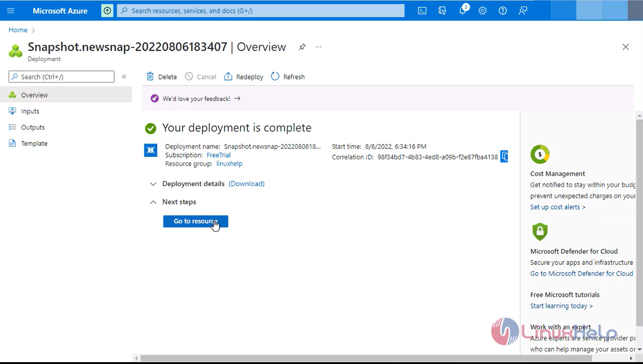Focus the sidebar Search (Ctrl+/) field
The height and width of the screenshot is (364, 643).
tap(61, 76)
